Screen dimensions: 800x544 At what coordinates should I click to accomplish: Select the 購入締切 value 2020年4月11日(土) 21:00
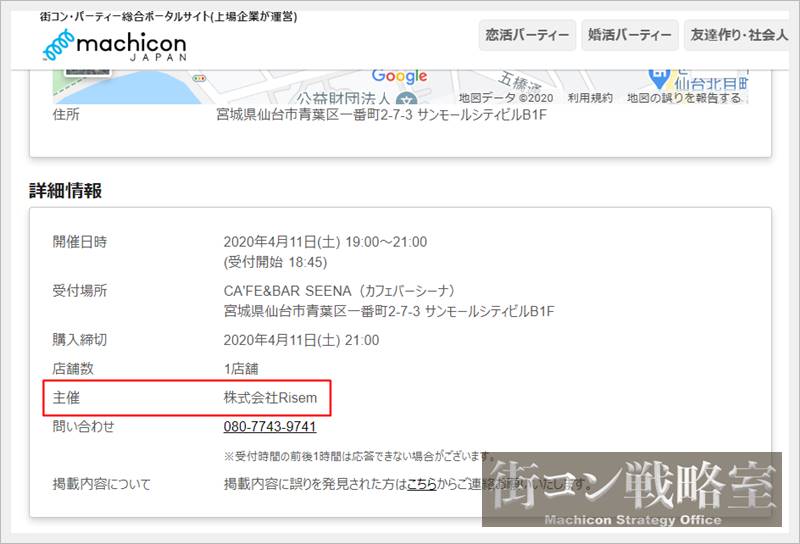(x=301, y=340)
